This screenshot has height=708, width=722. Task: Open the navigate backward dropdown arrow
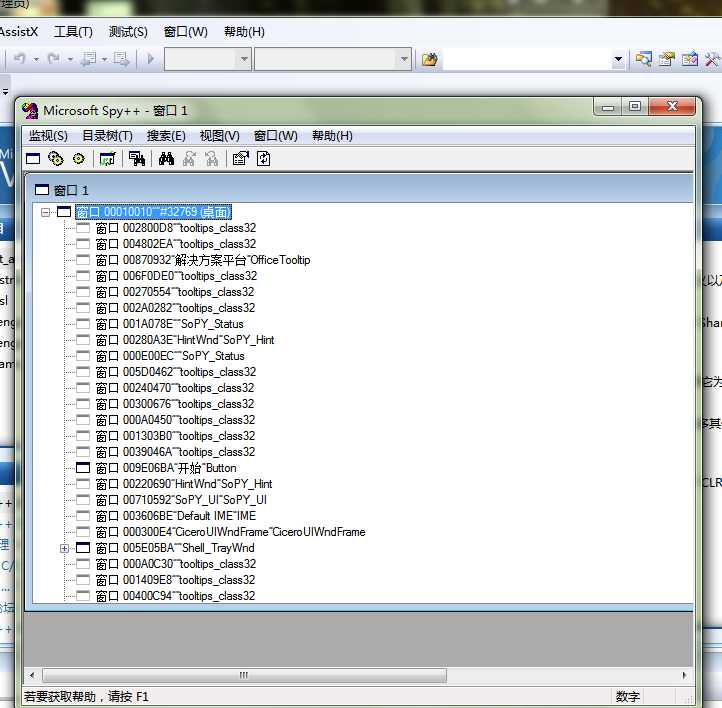[105, 59]
